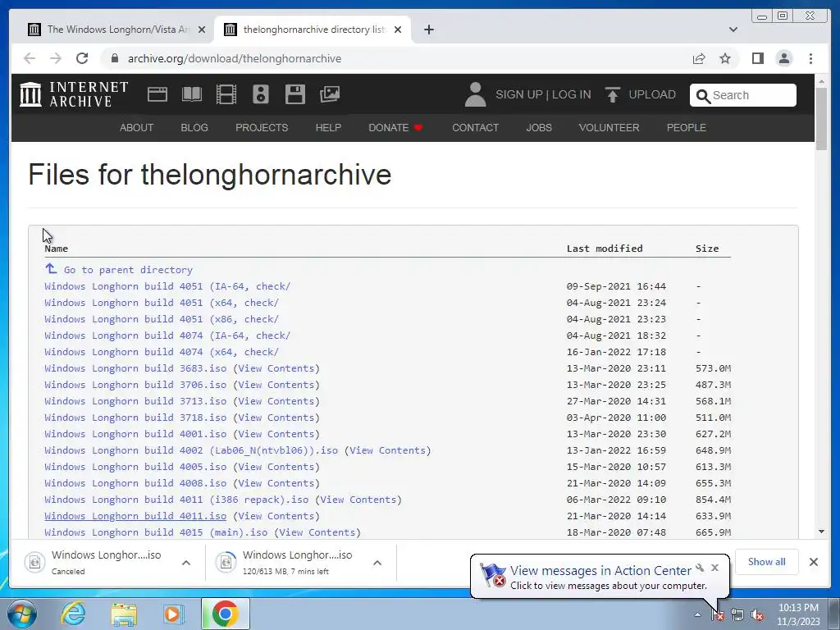Open Windows Explorer from taskbar
Screen dimensions: 840x630
tap(124, 614)
